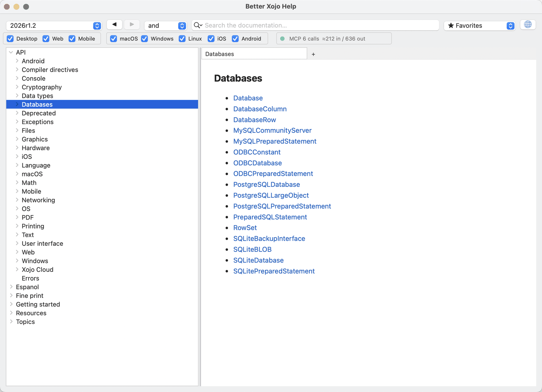The height and width of the screenshot is (392, 542).
Task: Open the SQLitePreparedStatement link
Action: click(x=274, y=271)
